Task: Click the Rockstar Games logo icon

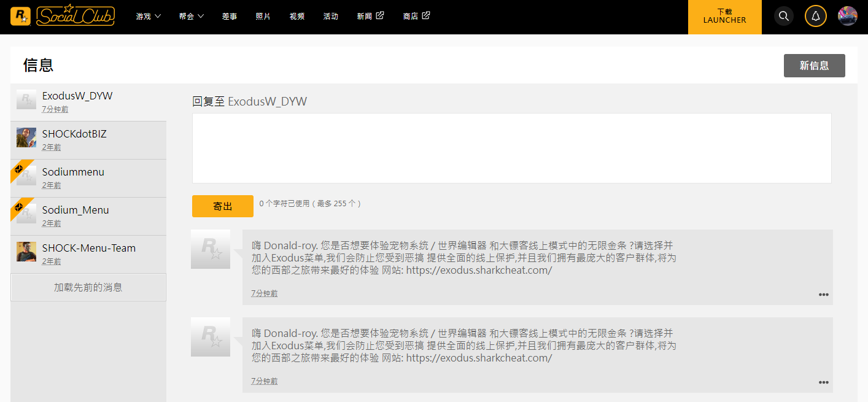Action: click(x=20, y=17)
